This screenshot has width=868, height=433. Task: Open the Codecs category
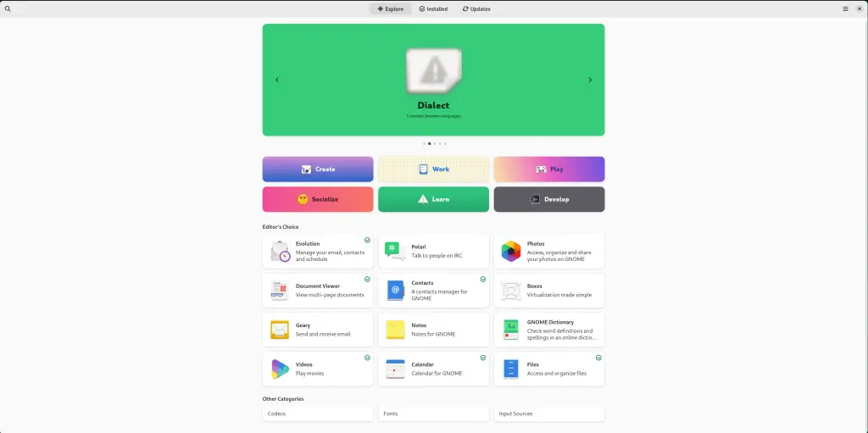point(318,414)
